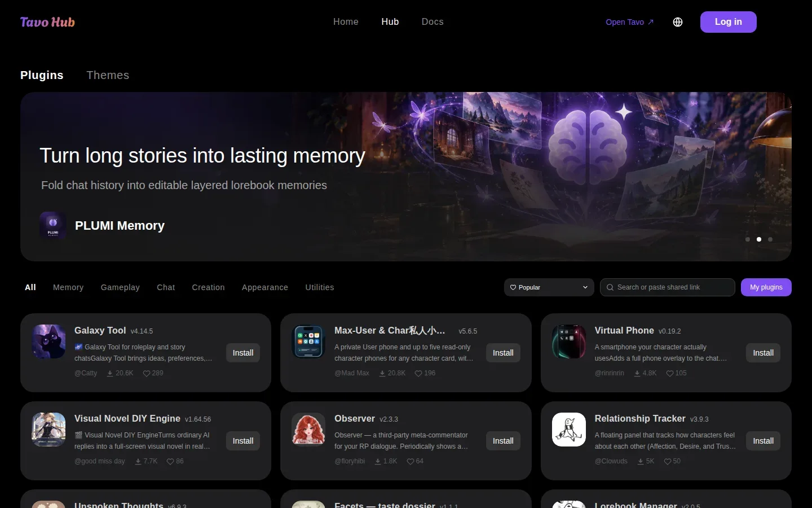Open the Observer plugin icon
The height and width of the screenshot is (508, 812).
[308, 430]
